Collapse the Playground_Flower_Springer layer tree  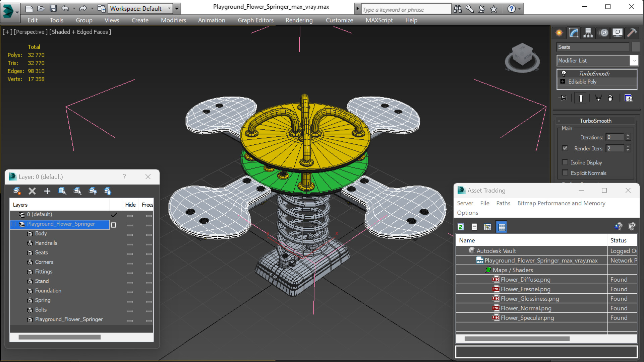[14, 224]
